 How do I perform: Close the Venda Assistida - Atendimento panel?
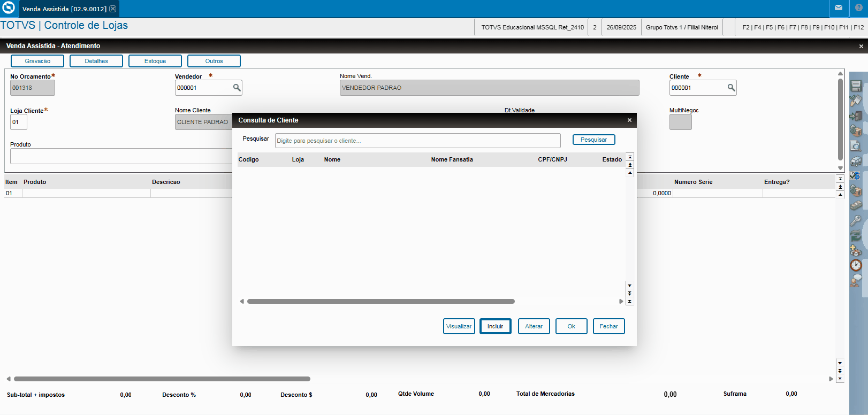click(861, 47)
